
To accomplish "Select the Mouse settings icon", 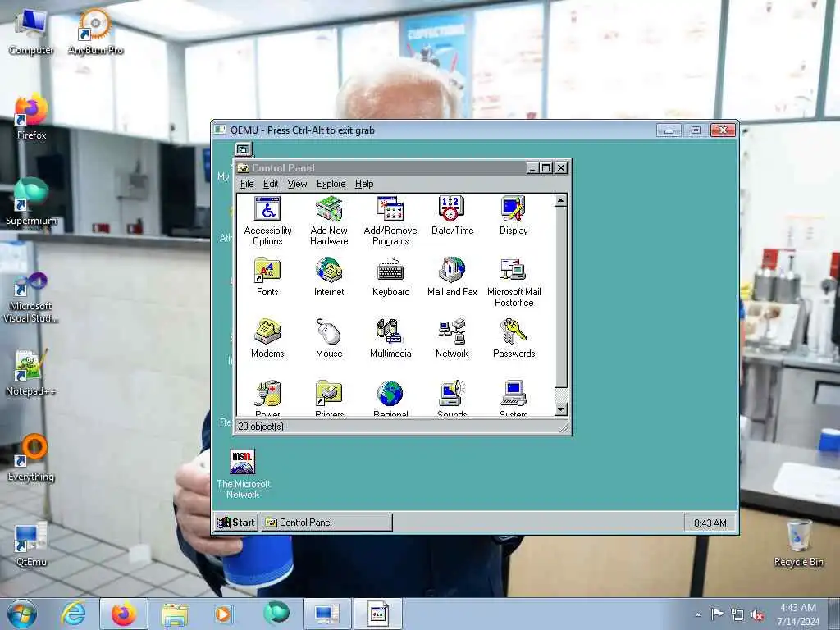I will point(329,339).
